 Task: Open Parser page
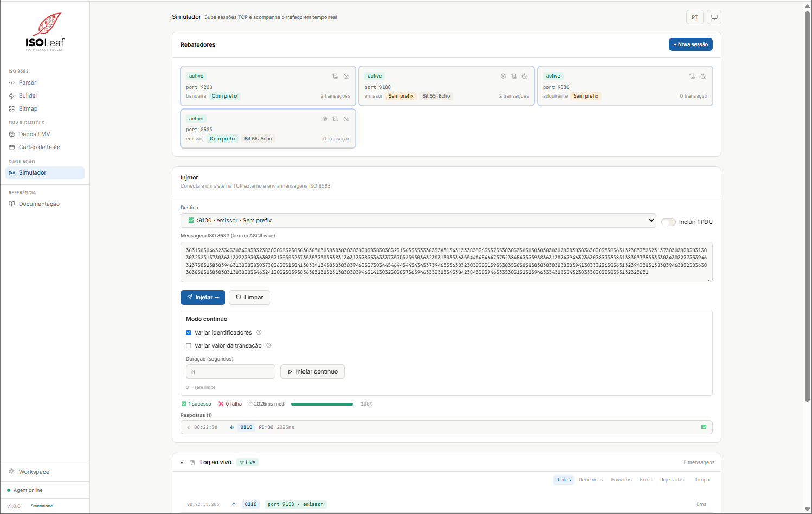(45, 83)
